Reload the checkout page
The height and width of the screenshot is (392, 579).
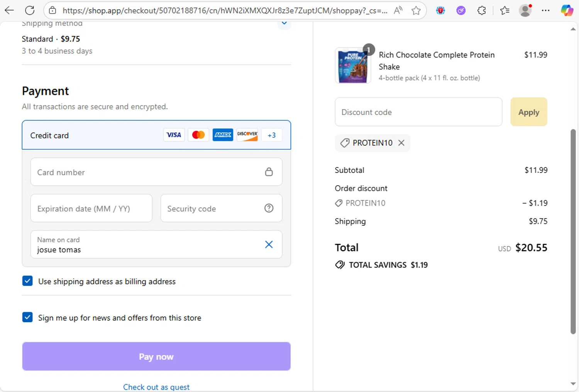point(30,10)
